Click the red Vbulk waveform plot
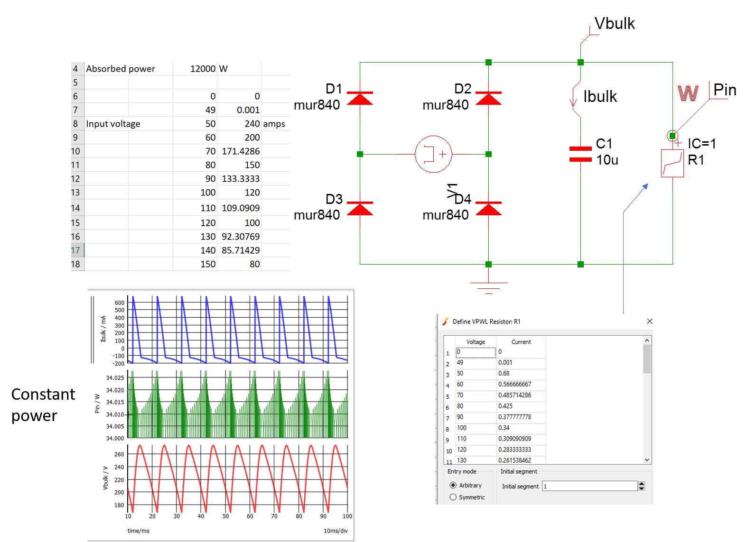 [238, 478]
